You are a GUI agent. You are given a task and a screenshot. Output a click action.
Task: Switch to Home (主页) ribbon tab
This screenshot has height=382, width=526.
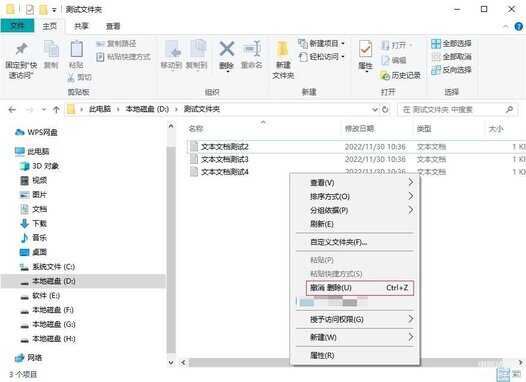click(x=50, y=26)
